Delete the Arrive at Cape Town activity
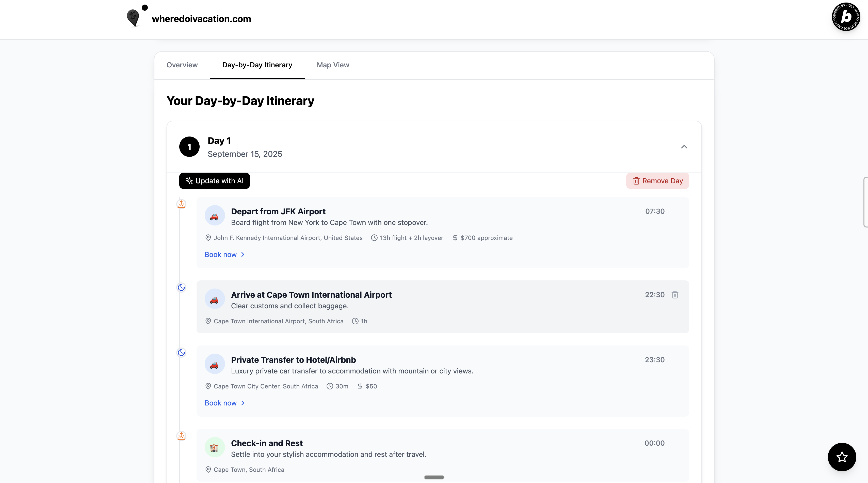The width and height of the screenshot is (868, 483). pyautogui.click(x=674, y=295)
